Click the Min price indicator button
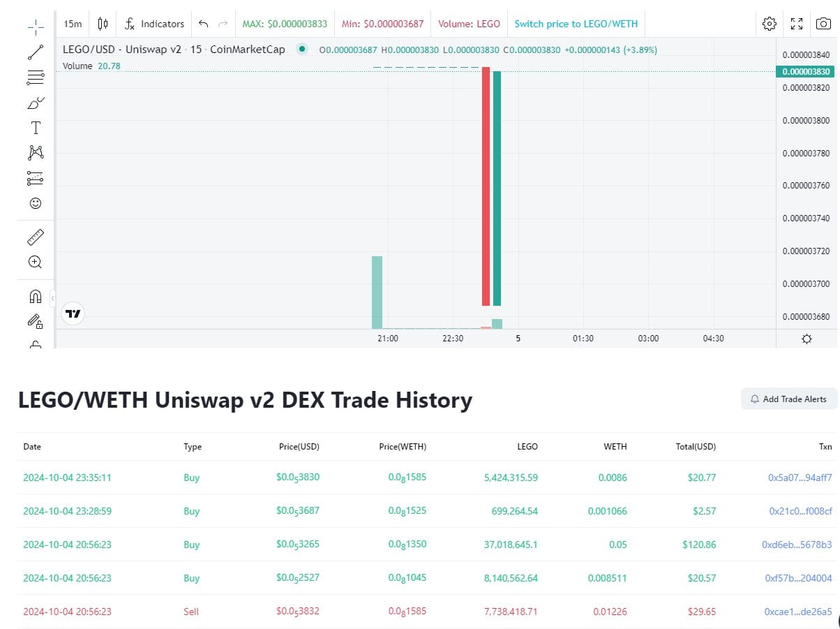The width and height of the screenshot is (840, 629). (382, 24)
